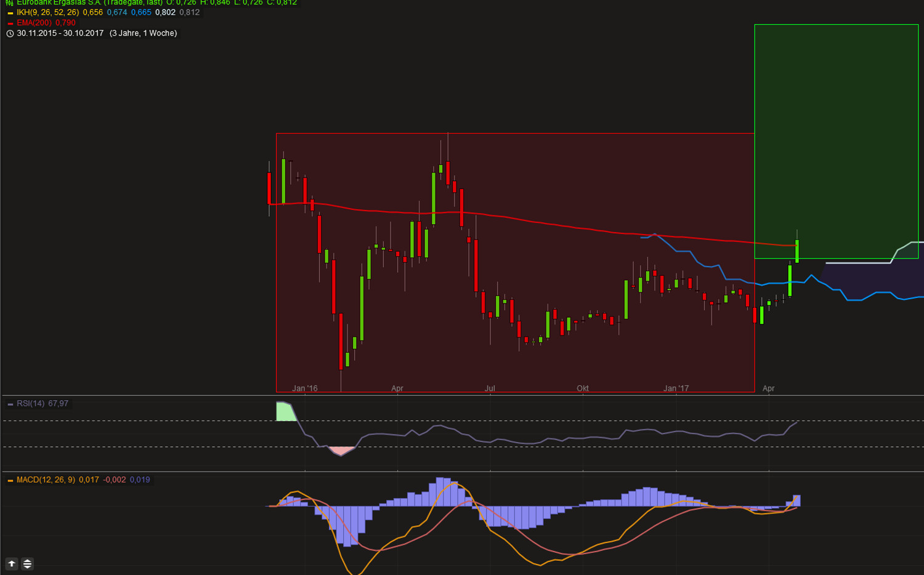Toggle visibility of the EMA(200) line
The height and width of the screenshot is (575, 924).
click(x=9, y=22)
